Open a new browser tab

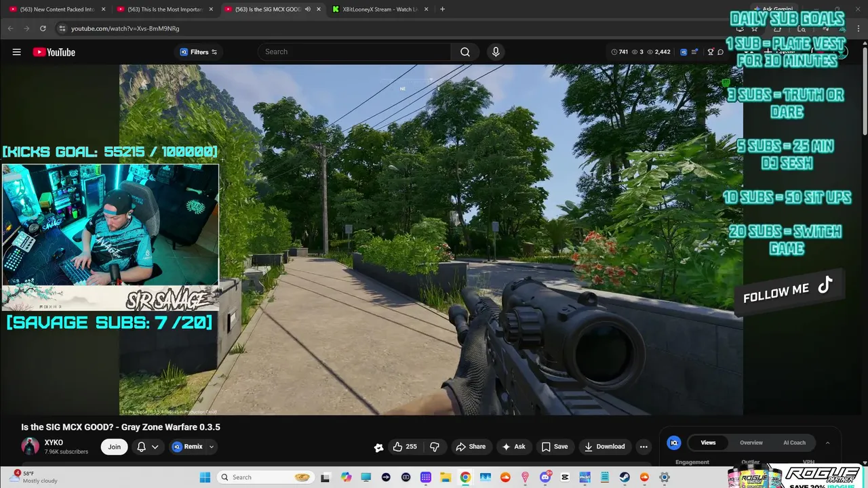(x=442, y=9)
